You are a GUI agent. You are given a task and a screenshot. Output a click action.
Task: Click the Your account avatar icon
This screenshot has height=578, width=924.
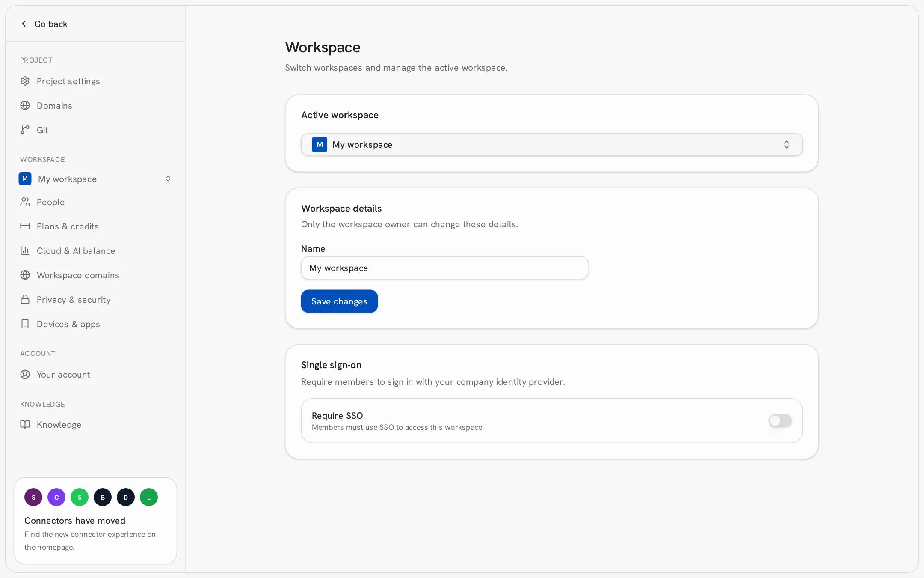[x=25, y=375]
